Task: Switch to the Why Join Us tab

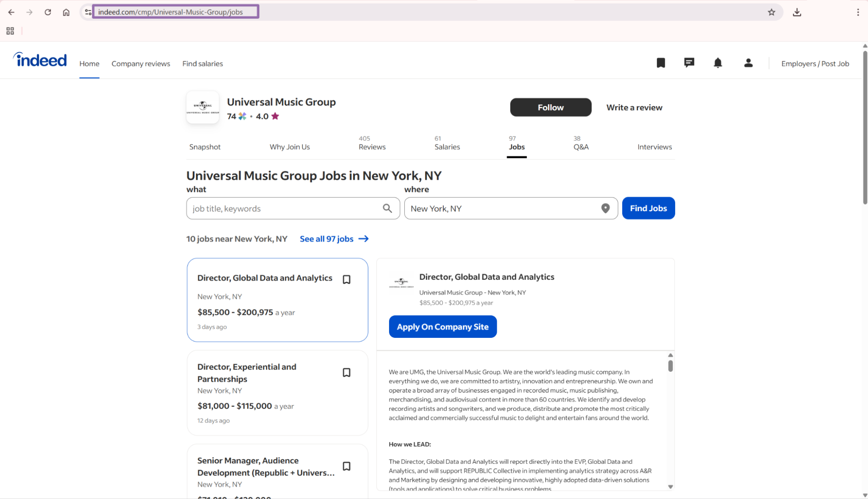Action: click(290, 147)
